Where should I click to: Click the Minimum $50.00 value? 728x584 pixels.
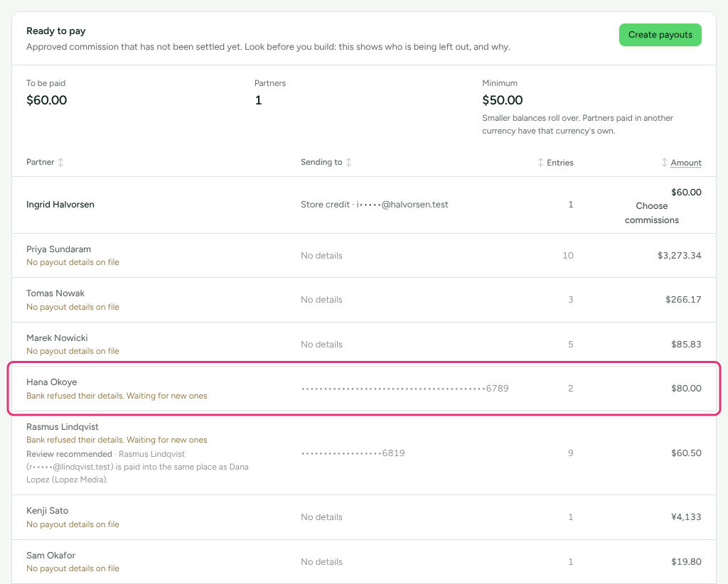point(503,99)
